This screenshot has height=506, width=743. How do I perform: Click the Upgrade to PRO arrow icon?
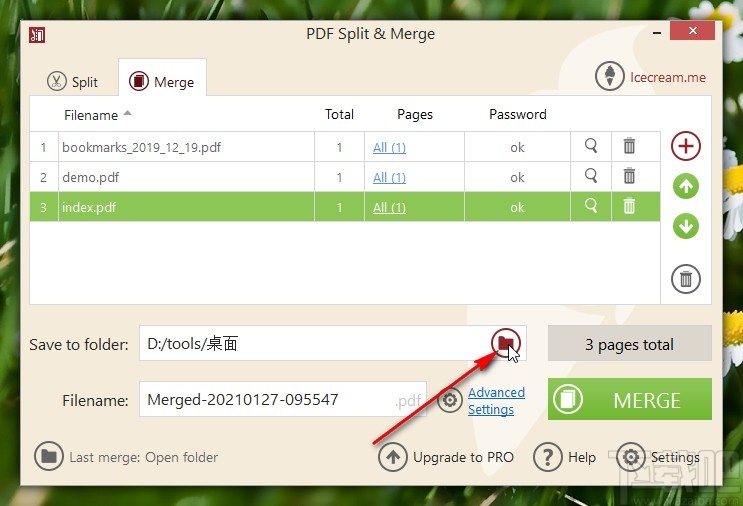click(392, 457)
